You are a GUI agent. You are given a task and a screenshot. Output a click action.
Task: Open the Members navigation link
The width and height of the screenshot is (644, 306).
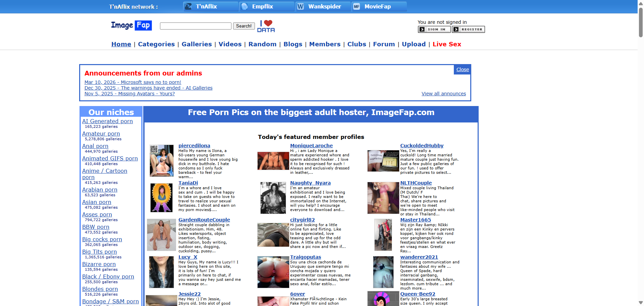[325, 44]
